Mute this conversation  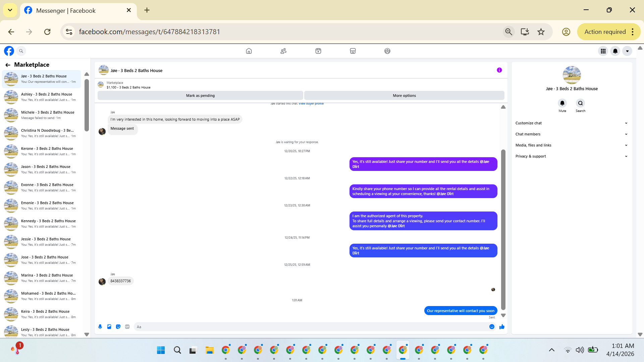(562, 103)
